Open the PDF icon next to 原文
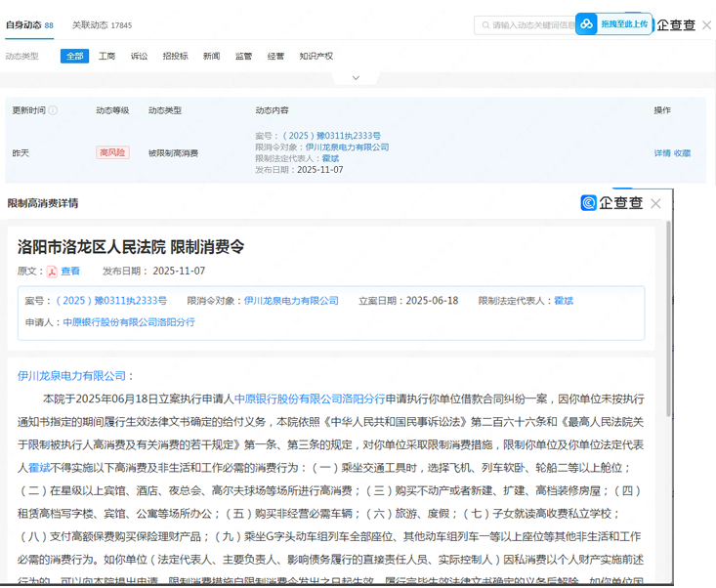Screen dimensions: 716x588 click(53, 272)
